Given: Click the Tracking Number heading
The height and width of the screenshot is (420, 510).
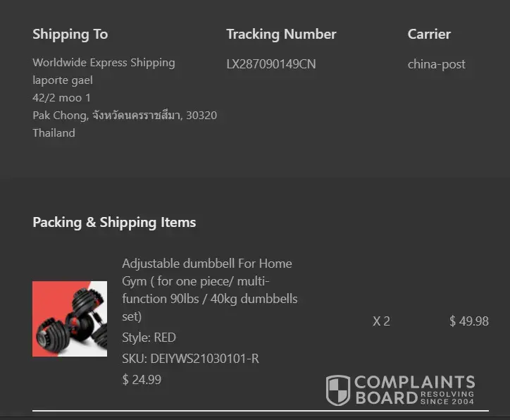Looking at the screenshot, I should click(x=281, y=34).
